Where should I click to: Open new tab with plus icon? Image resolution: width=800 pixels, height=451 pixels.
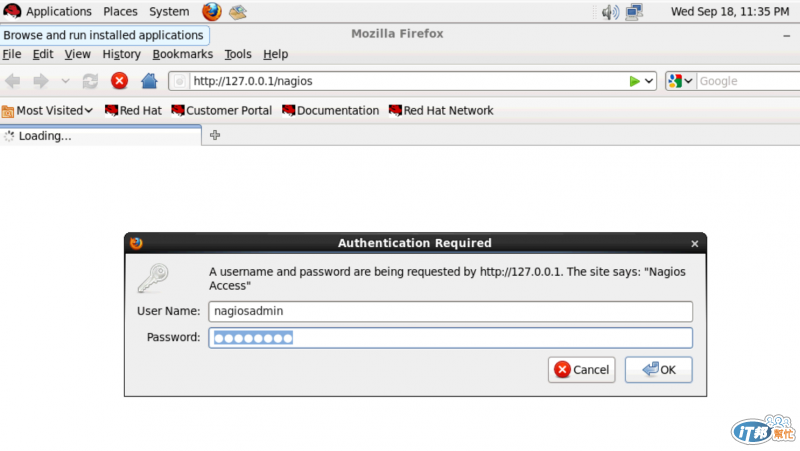(x=215, y=135)
